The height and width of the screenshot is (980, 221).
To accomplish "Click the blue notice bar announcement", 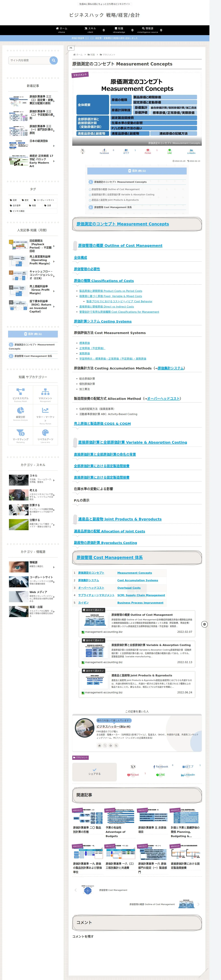I will [x=105, y=38].
